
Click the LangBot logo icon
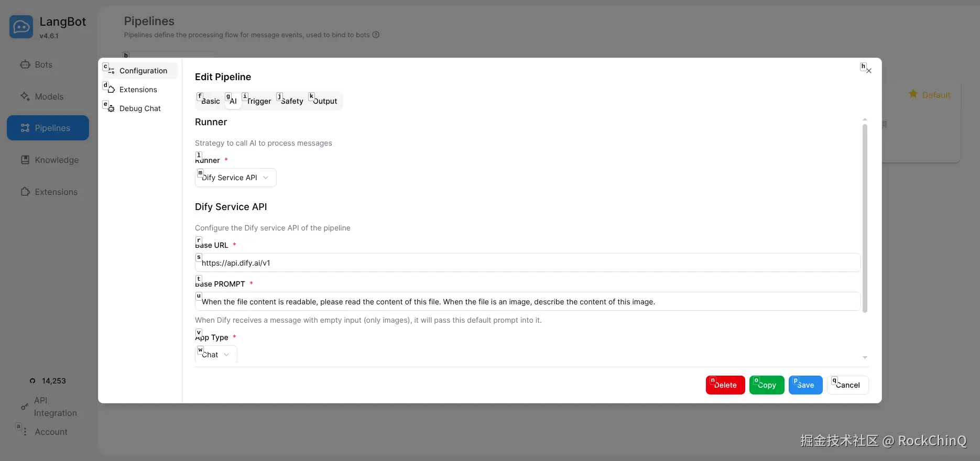tap(21, 26)
